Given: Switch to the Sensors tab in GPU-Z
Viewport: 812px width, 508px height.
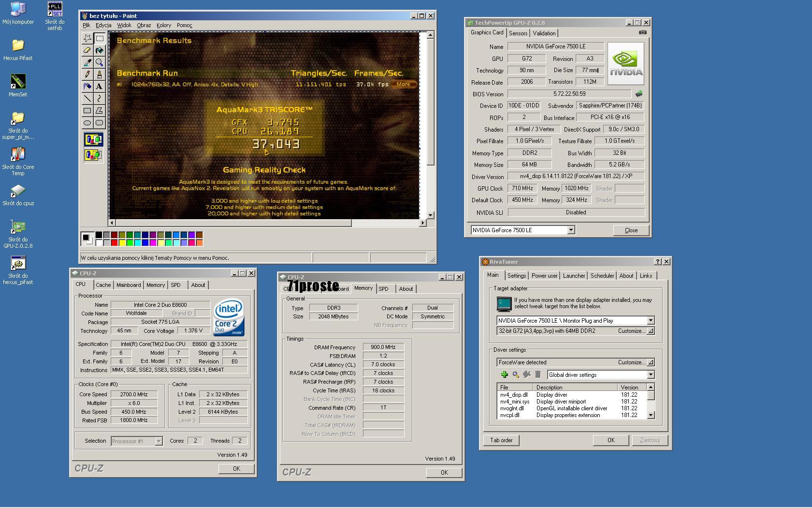Looking at the screenshot, I should coord(518,33).
